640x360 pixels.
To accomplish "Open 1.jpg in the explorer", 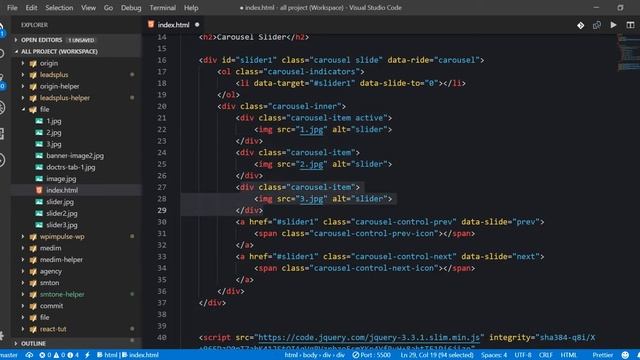I will [53, 121].
